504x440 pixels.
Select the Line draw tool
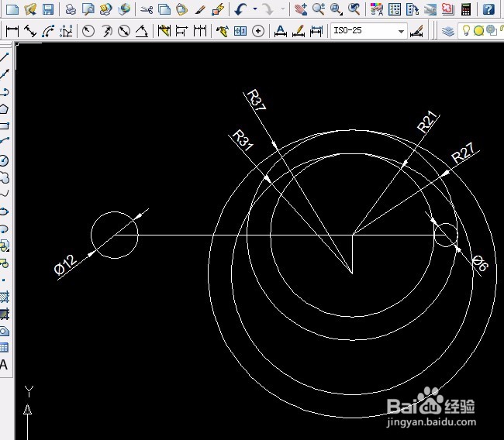5,57
